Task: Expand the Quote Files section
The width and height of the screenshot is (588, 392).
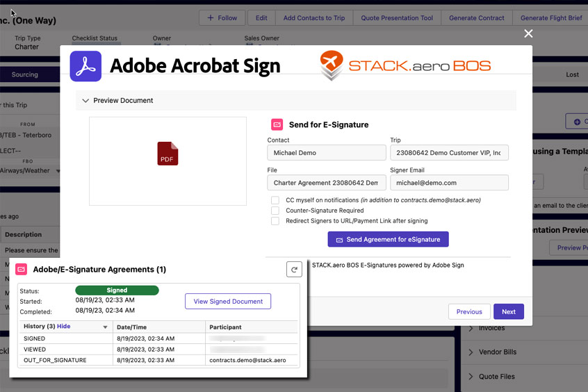Action: click(471, 376)
